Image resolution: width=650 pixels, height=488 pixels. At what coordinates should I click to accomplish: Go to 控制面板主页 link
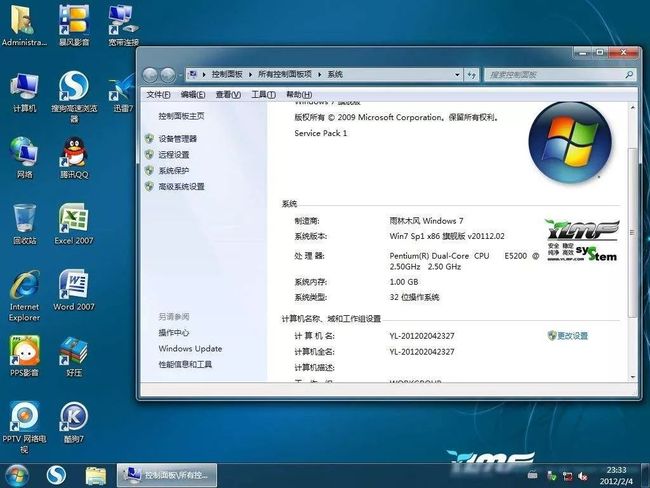[182, 116]
